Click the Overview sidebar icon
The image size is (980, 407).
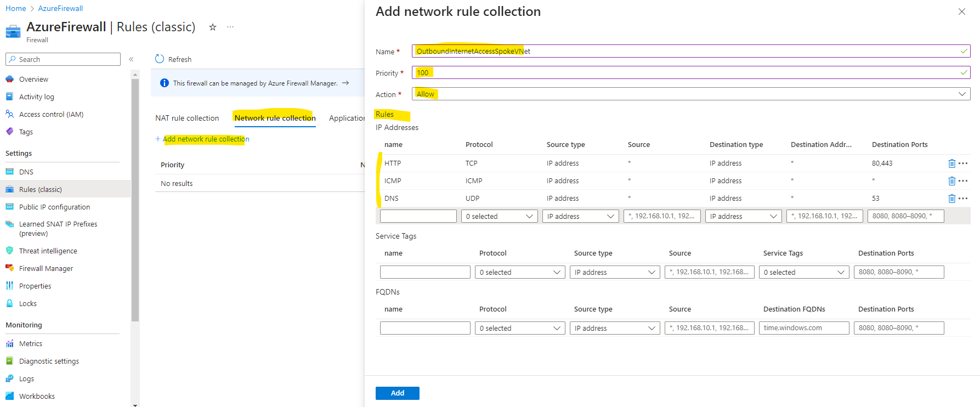click(9, 79)
